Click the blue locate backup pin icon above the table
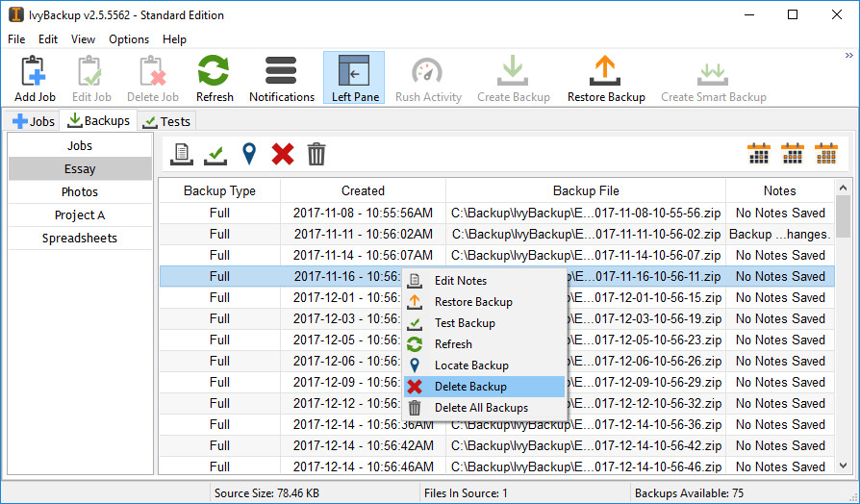 tap(249, 154)
